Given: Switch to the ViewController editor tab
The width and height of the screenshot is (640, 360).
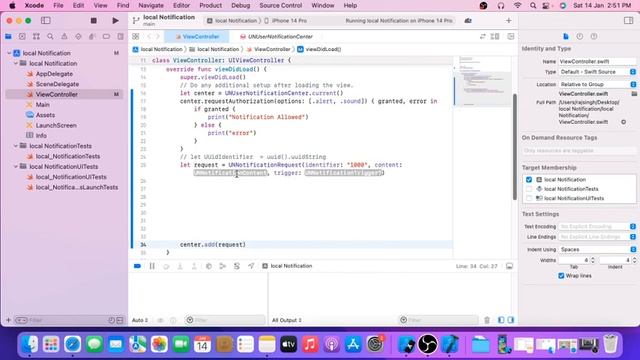Looking at the screenshot, I should 197,36.
